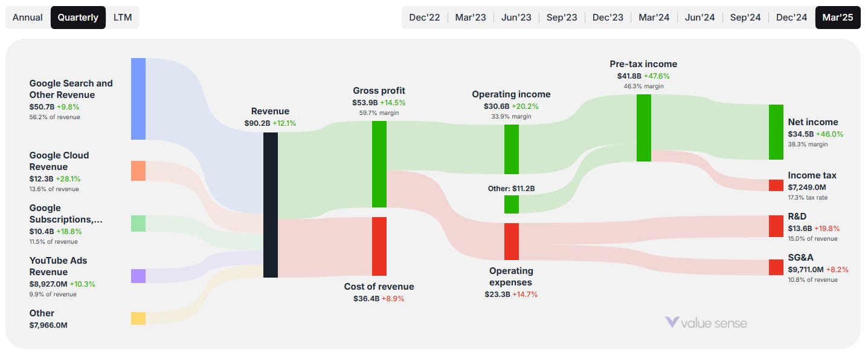Click the red SG&A bar
Image resolution: width=868 pixels, height=355 pixels.
click(x=776, y=267)
